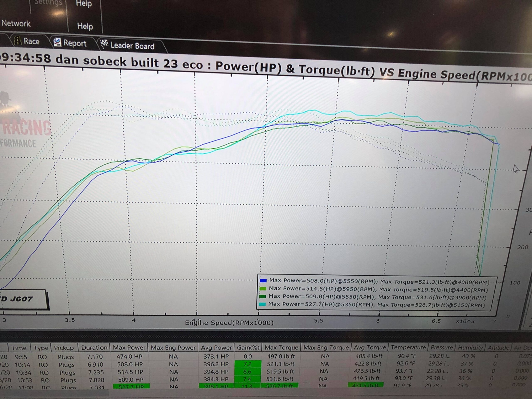Viewport: 532px width, 399px height.
Task: Click the Network ribbon button
Action: pyautogui.click(x=16, y=23)
